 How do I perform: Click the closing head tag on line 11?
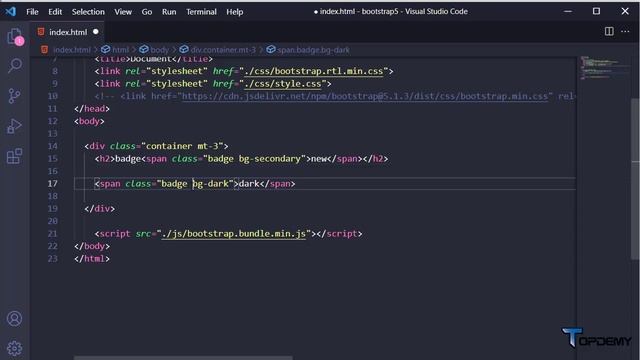92,109
